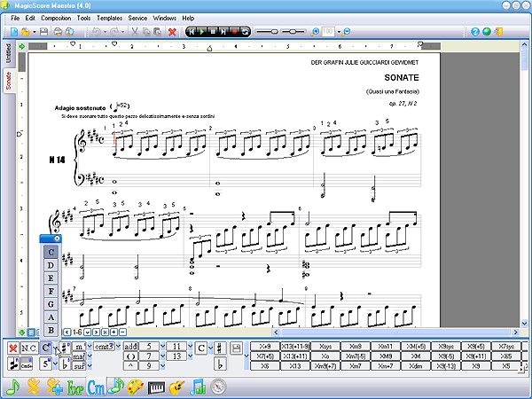532x399 pixels.
Task: Start recording with red record button
Action: pyautogui.click(x=234, y=32)
